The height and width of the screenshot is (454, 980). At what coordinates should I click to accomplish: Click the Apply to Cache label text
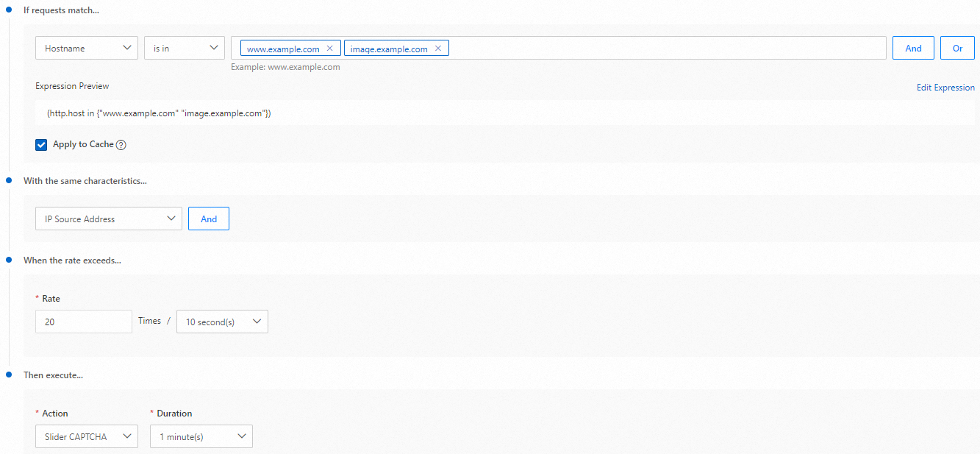pyautogui.click(x=83, y=144)
